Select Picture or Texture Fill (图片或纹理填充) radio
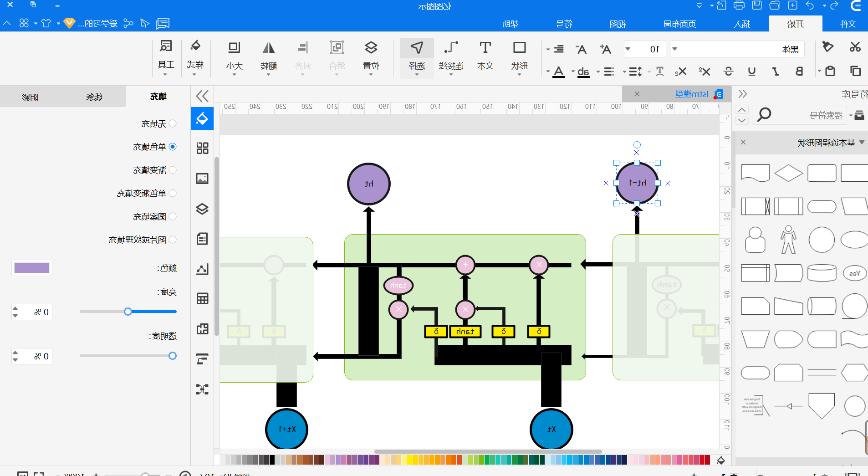The height and width of the screenshot is (476, 868). point(173,240)
